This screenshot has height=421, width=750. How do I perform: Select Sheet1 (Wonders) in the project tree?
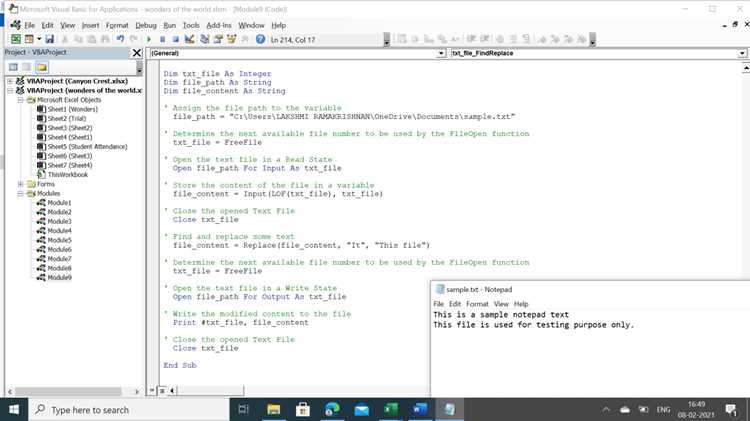click(x=72, y=109)
